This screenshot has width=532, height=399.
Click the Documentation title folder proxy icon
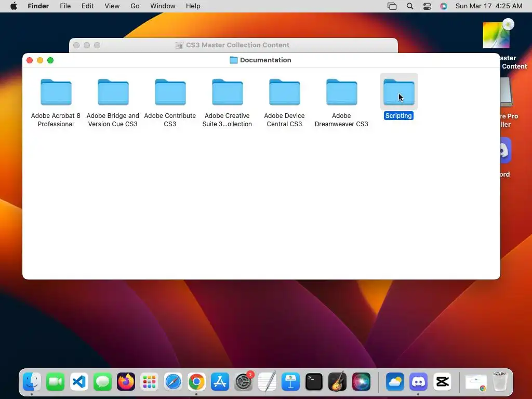pos(233,60)
